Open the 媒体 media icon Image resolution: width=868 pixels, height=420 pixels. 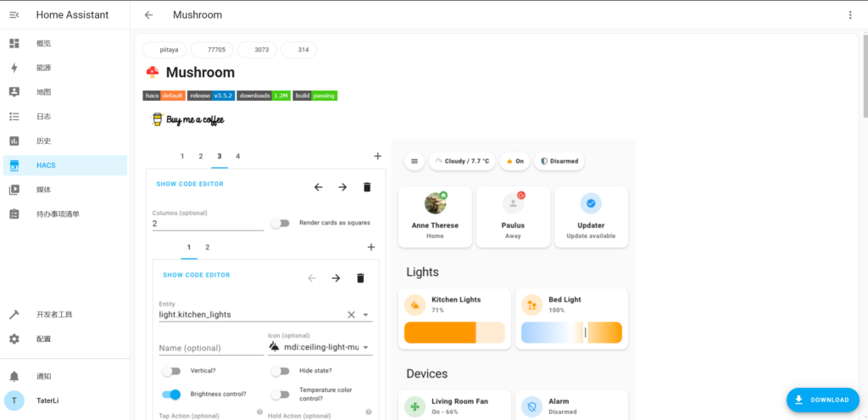pos(14,190)
